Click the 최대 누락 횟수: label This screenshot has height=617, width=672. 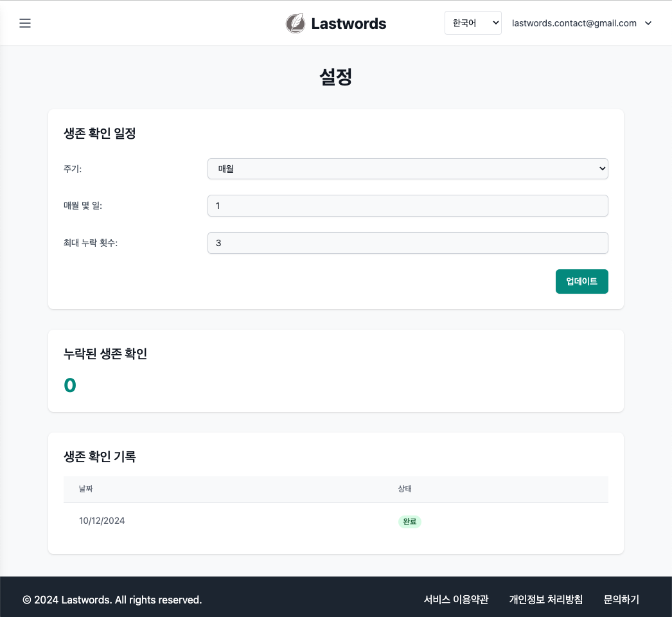[91, 243]
